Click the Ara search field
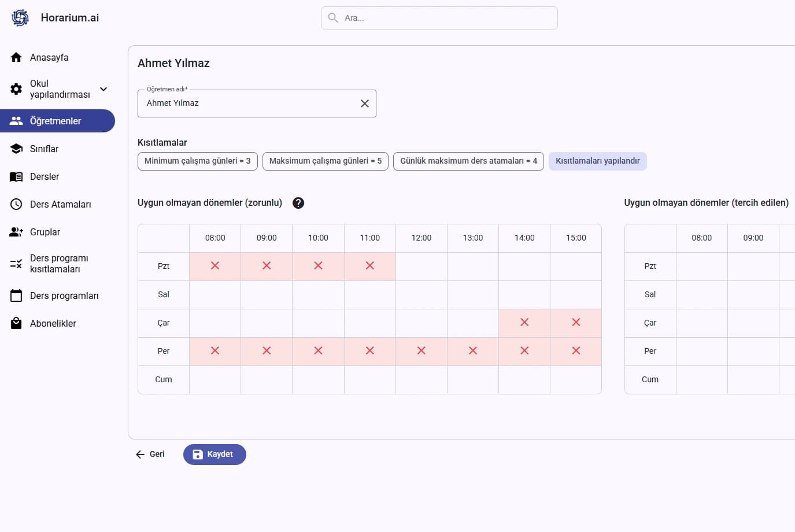The height and width of the screenshot is (532, 795). (445, 18)
